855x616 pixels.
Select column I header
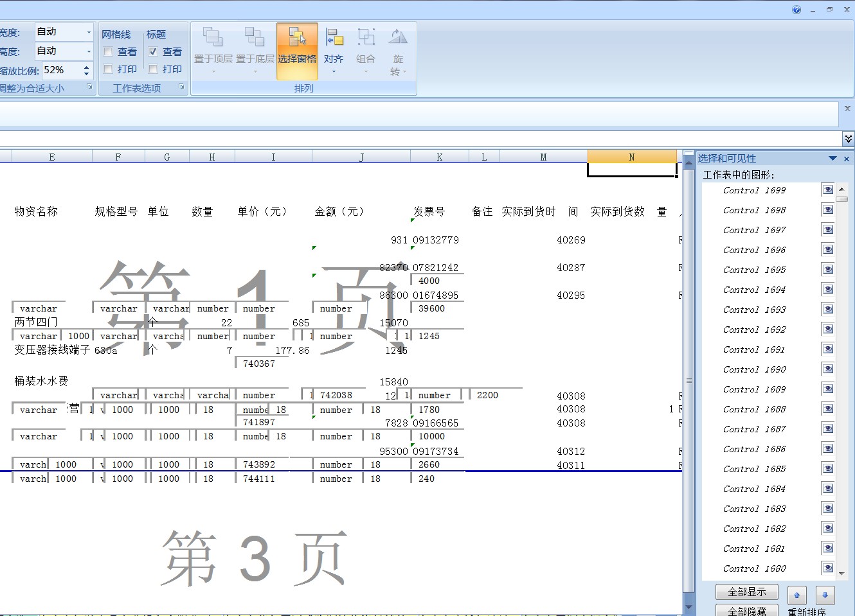(x=273, y=157)
